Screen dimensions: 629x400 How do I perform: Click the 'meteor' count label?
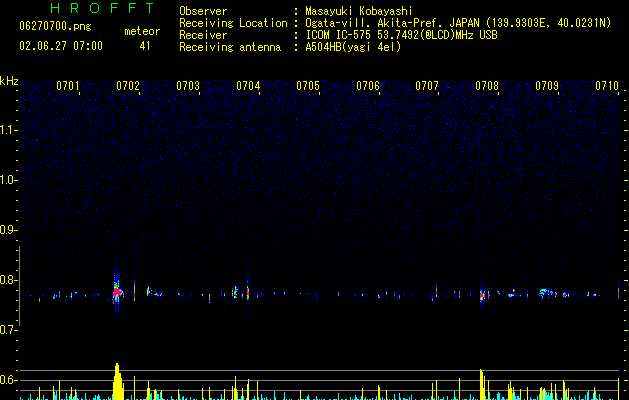coord(142,31)
